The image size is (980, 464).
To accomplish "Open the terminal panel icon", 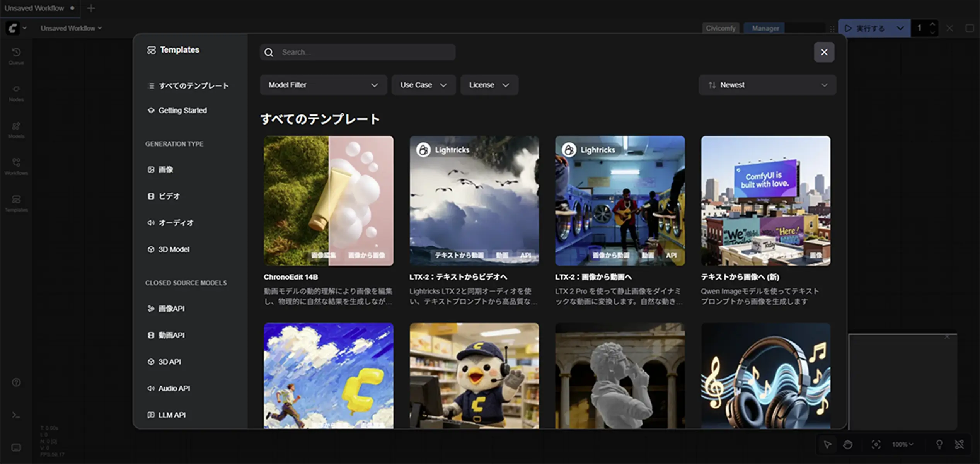I will [15, 415].
